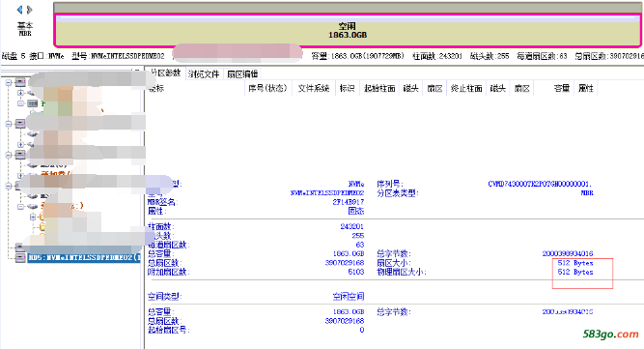Image resolution: width=644 pixels, height=349 pixels.
Task: Go to the previous disk with the back arrow
Action: click(19, 10)
